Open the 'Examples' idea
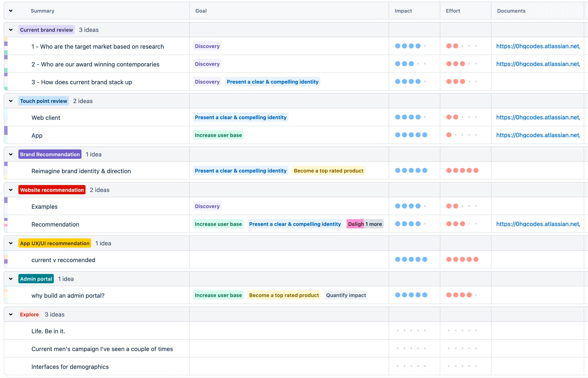 [44, 207]
